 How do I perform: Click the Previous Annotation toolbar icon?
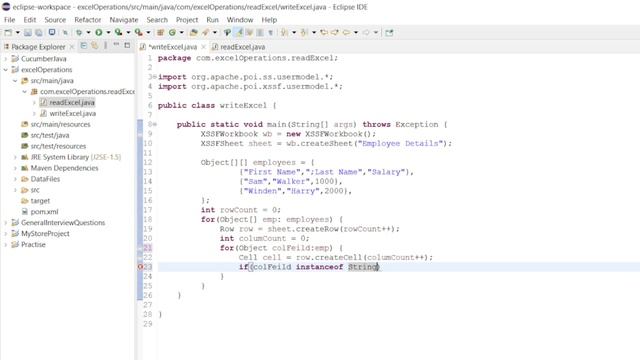click(304, 32)
